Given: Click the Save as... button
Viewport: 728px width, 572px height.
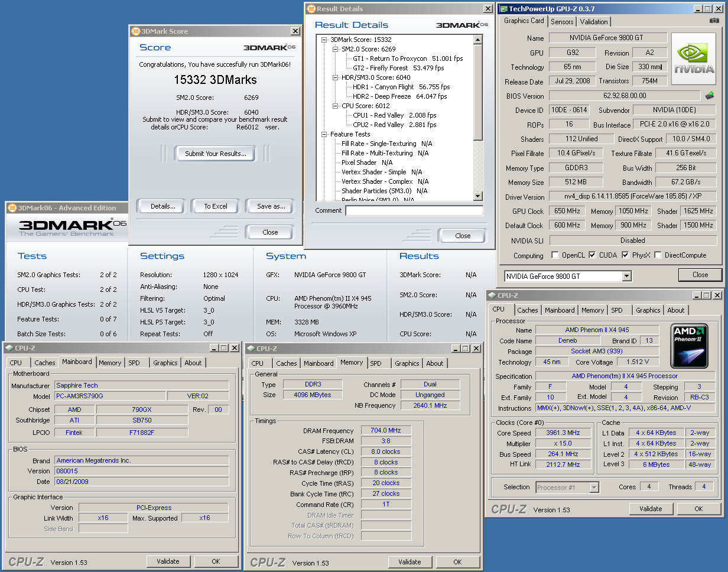Looking at the screenshot, I should pyautogui.click(x=271, y=206).
